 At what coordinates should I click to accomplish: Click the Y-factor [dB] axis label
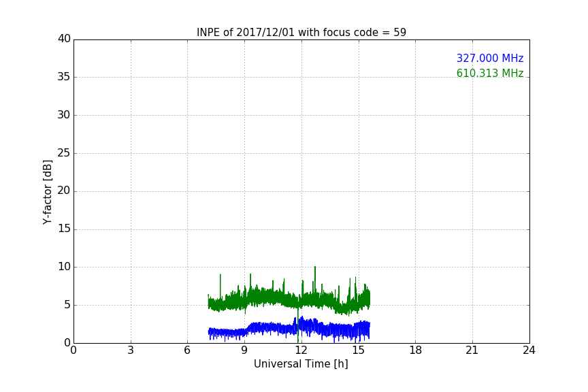tap(47, 192)
